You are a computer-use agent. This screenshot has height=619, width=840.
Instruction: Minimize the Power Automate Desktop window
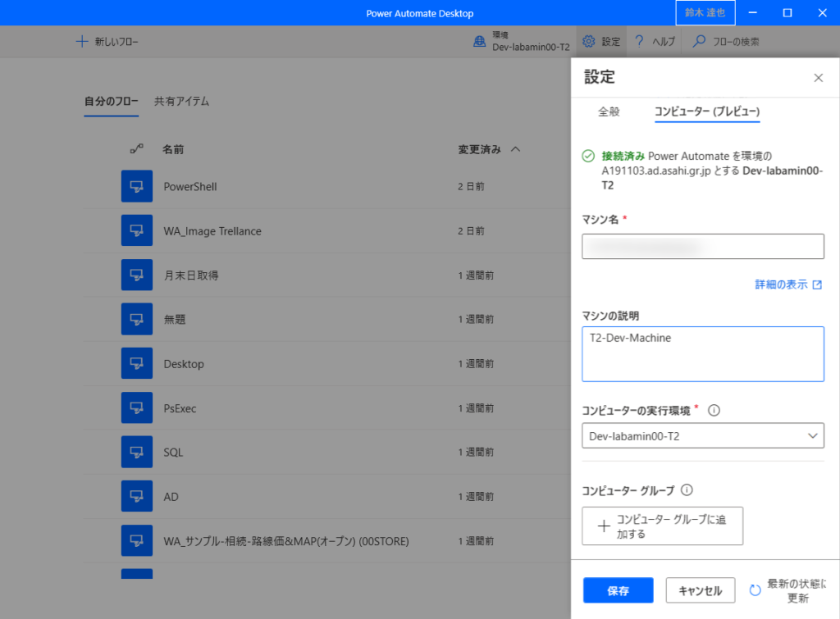coord(753,12)
